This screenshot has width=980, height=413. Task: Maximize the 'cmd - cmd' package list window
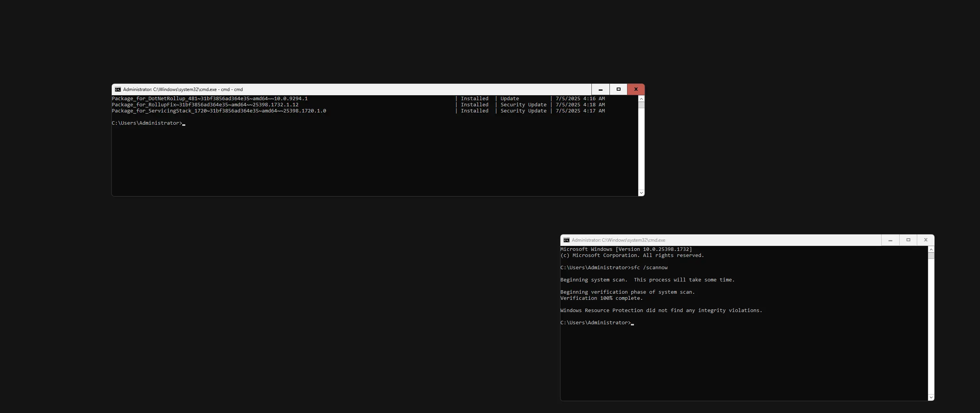pos(618,89)
